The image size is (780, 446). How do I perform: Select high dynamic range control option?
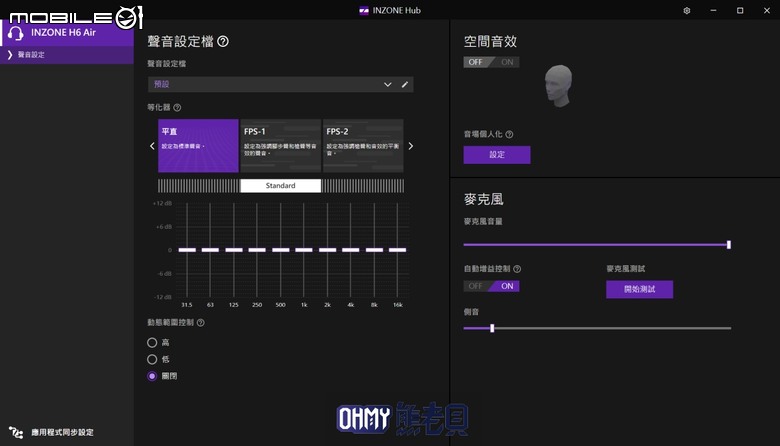point(152,343)
